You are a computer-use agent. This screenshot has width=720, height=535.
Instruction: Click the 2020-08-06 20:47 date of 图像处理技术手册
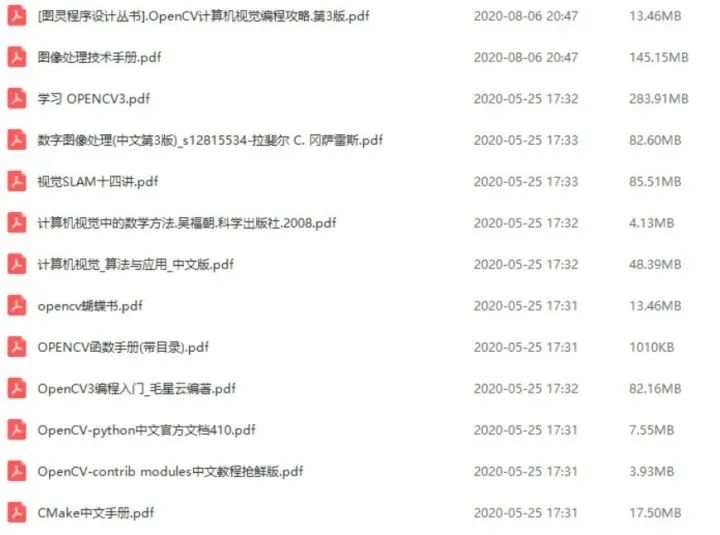point(526,57)
